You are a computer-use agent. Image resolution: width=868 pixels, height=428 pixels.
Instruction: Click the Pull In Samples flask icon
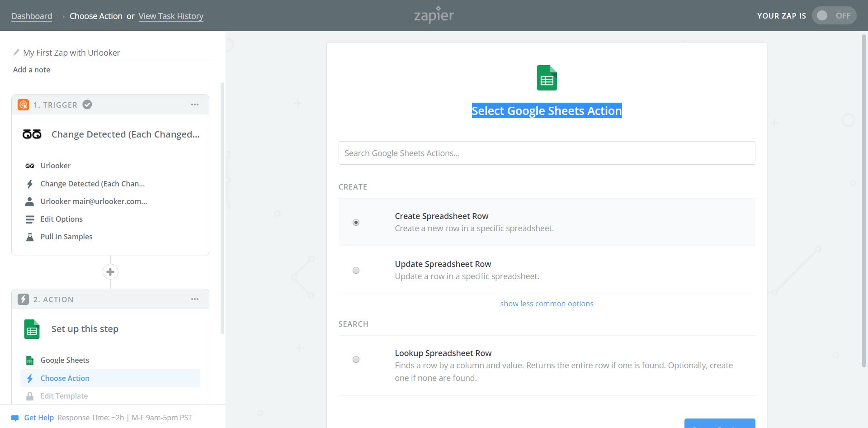[30, 237]
